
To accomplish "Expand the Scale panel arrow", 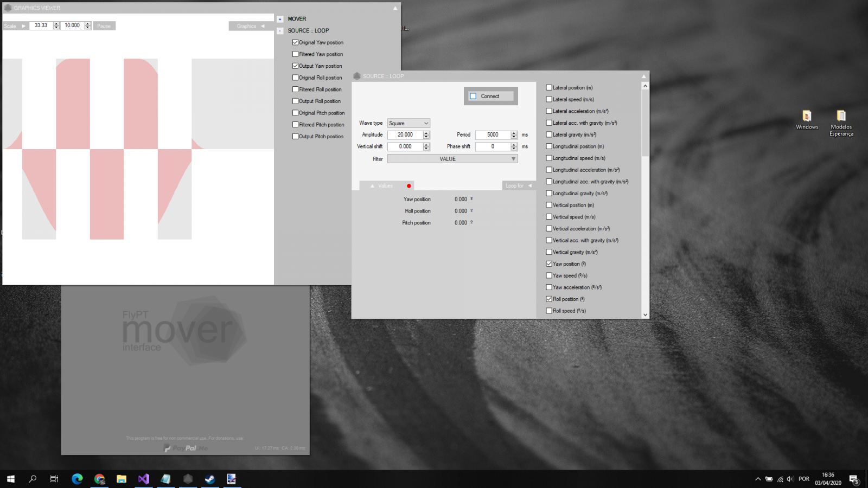I will click(x=23, y=26).
